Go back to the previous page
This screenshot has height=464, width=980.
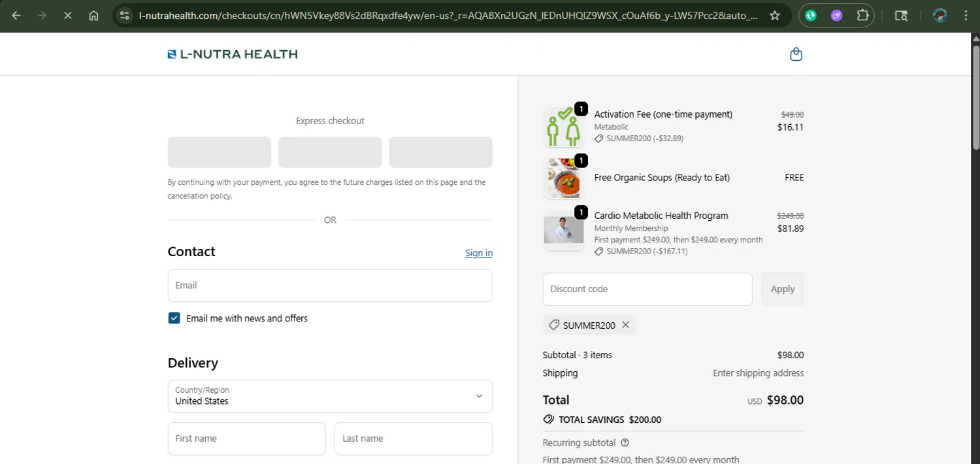pos(16,16)
